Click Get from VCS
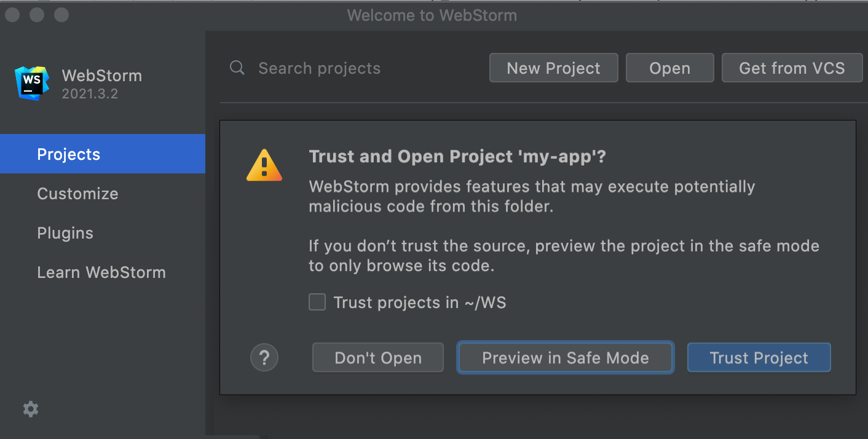The width and height of the screenshot is (868, 439). pos(792,68)
